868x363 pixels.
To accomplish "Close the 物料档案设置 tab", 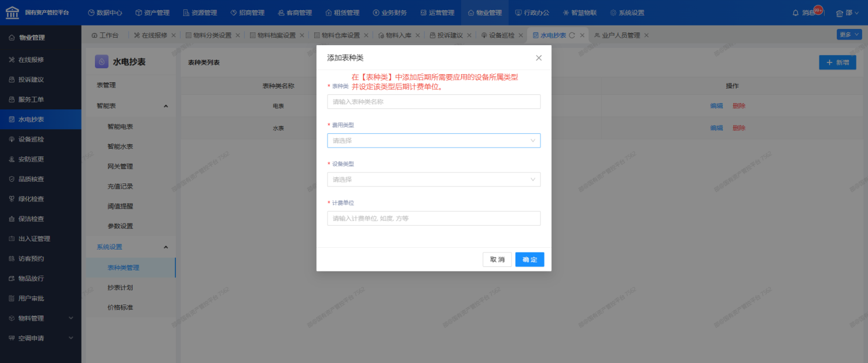I will coord(302,35).
